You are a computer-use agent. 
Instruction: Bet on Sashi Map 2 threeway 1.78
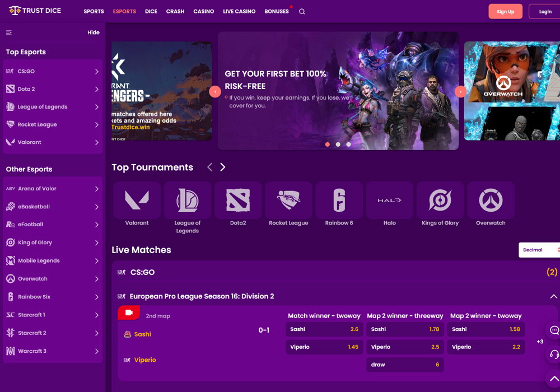coord(405,329)
